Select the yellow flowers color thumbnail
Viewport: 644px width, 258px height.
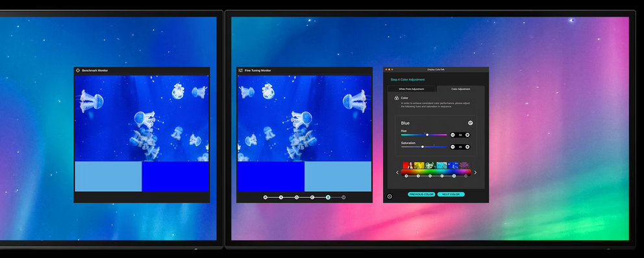pyautogui.click(x=419, y=165)
